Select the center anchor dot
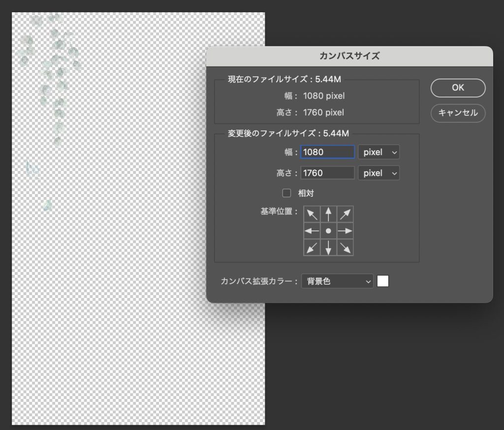This screenshot has height=430, width=504. (328, 231)
